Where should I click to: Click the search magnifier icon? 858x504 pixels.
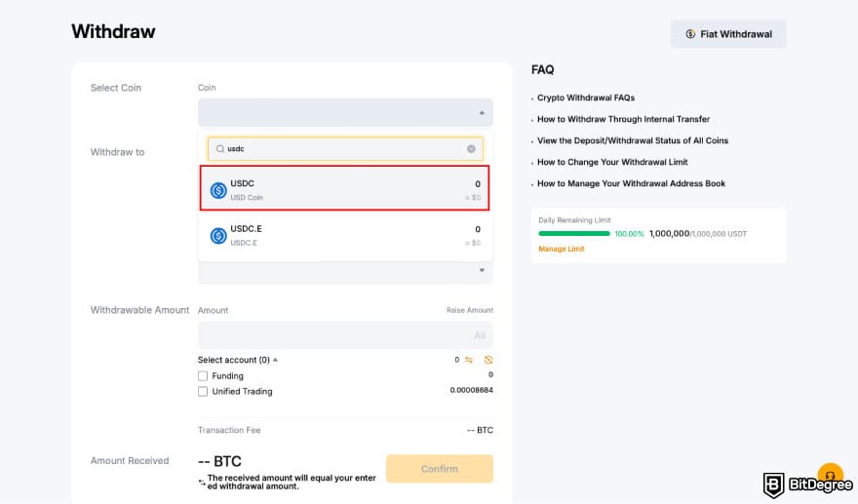pos(220,149)
